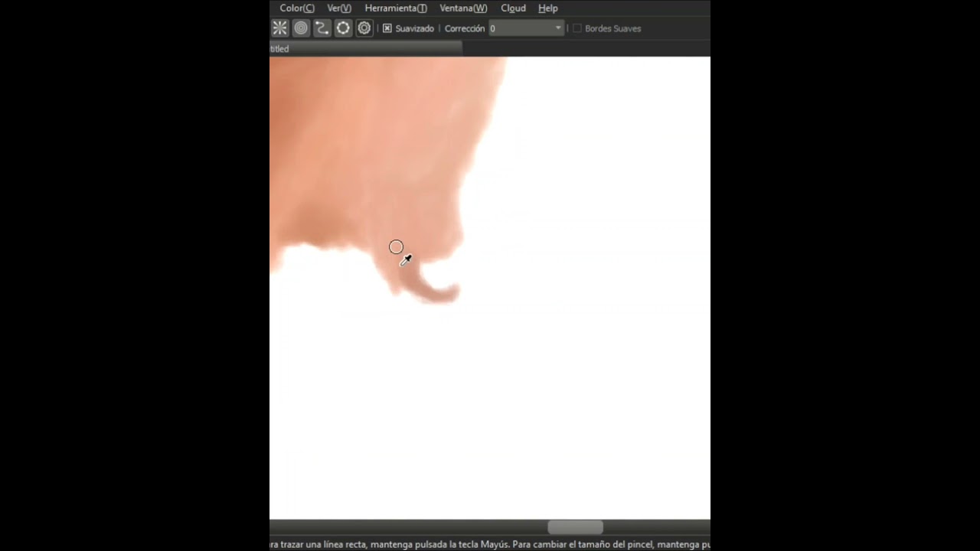
Task: Open snap settings gear icon
Action: tap(364, 28)
